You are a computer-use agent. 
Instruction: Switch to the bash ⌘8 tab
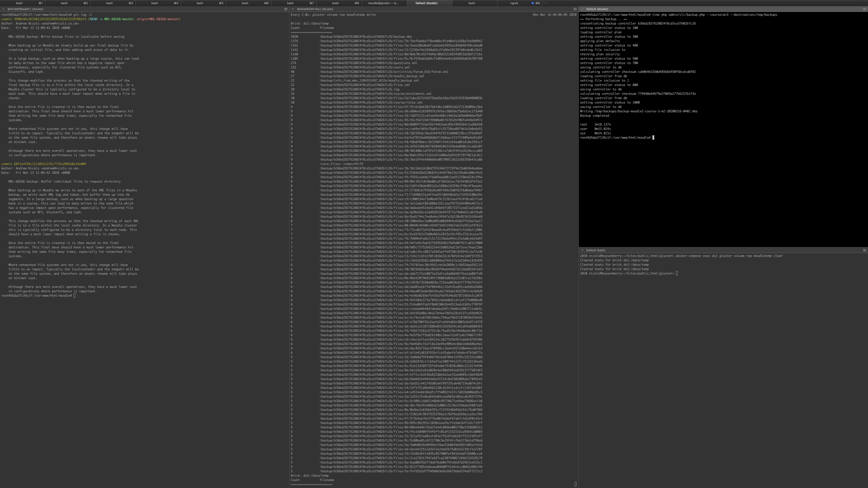[339, 3]
